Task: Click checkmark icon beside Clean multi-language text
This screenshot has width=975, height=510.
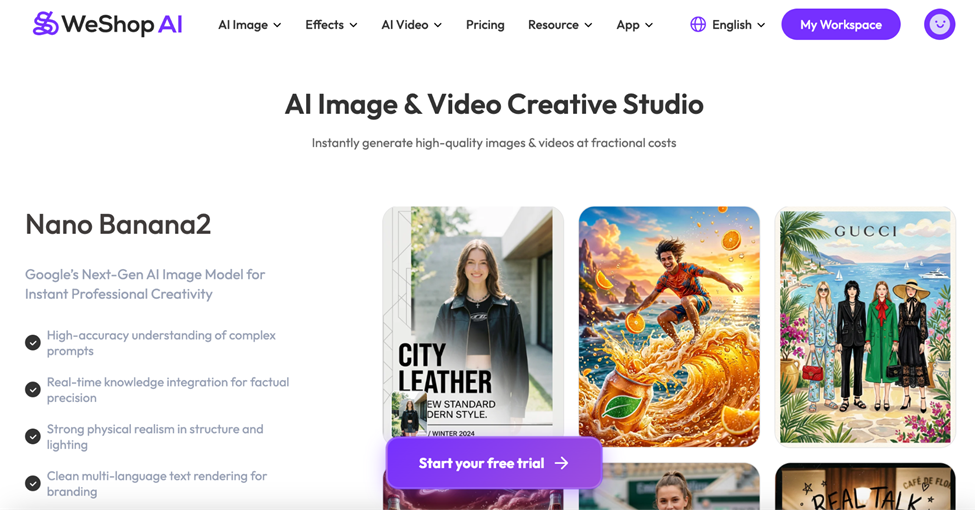Action: click(33, 484)
